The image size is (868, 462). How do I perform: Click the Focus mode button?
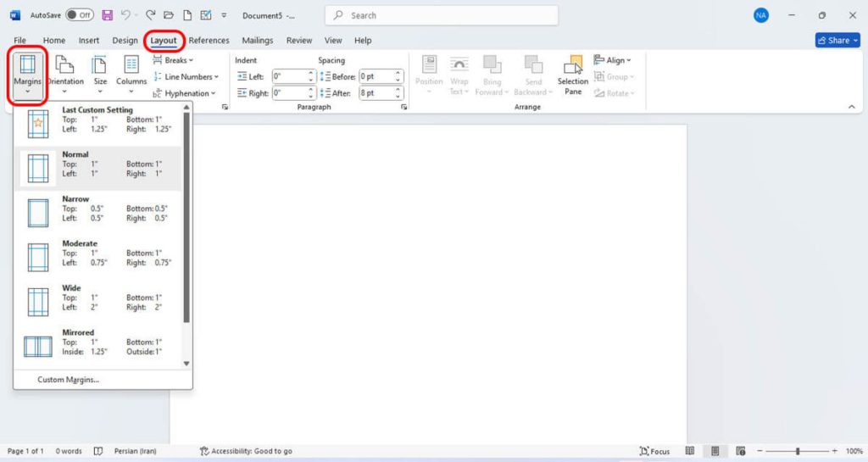654,451
